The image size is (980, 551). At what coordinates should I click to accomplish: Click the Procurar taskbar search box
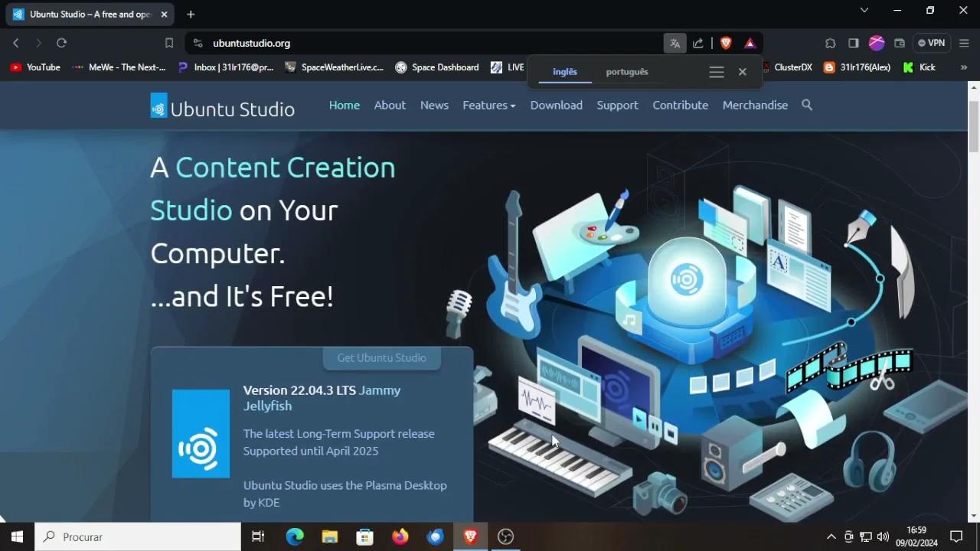pos(138,536)
